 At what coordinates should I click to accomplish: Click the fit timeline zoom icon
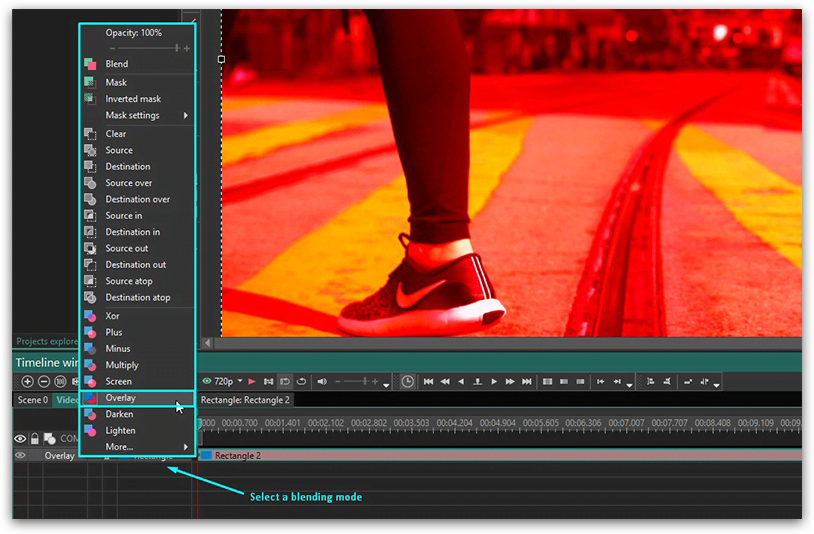[x=61, y=382]
